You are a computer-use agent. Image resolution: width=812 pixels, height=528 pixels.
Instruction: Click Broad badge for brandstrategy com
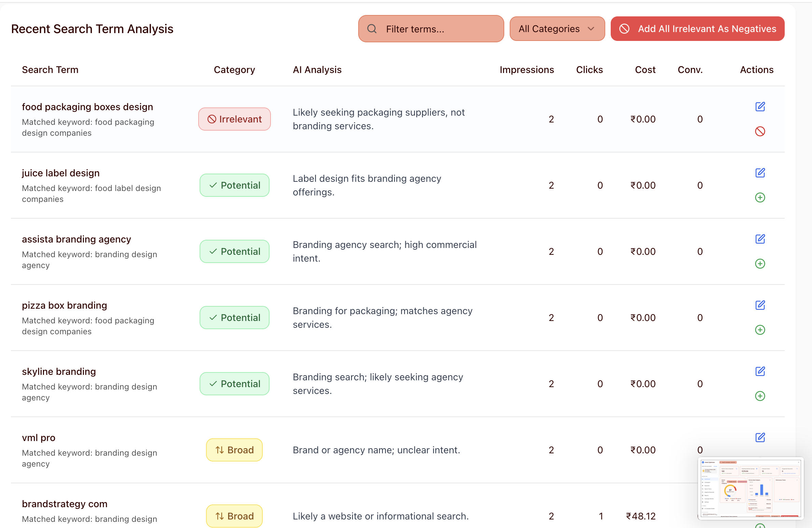coord(234,516)
